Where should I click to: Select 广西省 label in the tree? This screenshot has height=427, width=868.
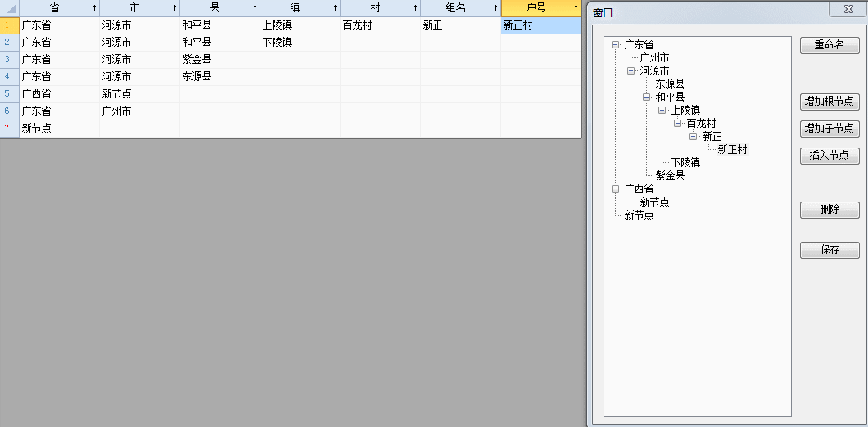pyautogui.click(x=639, y=189)
